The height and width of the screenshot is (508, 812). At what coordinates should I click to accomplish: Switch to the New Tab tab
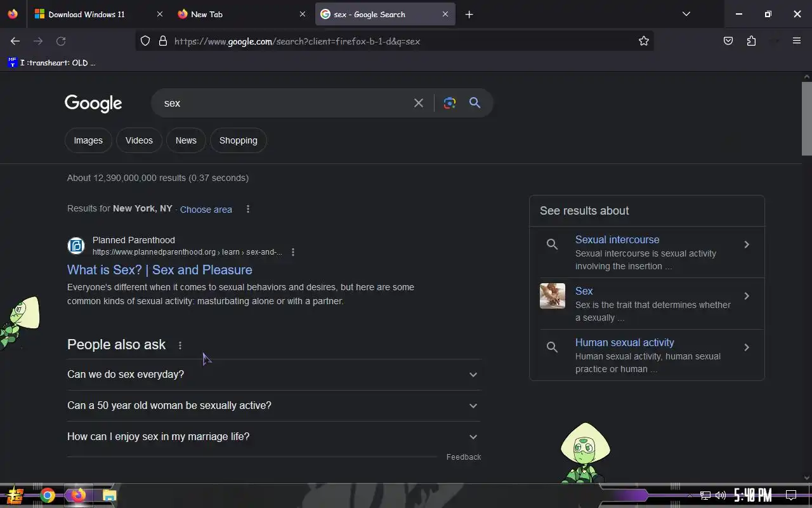pos(241,14)
